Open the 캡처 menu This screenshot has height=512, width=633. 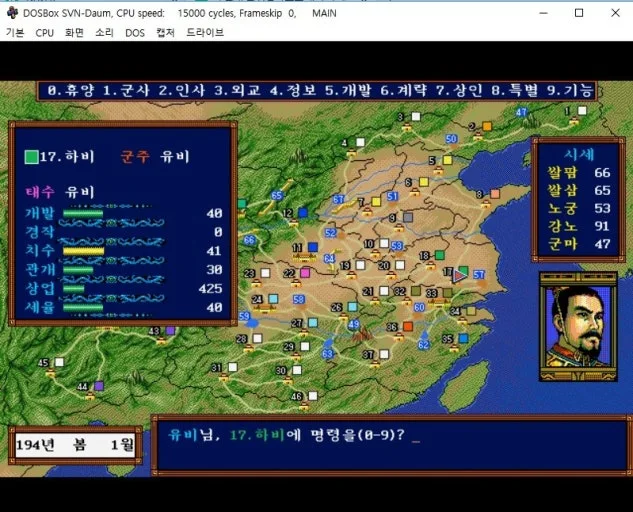[x=166, y=33]
